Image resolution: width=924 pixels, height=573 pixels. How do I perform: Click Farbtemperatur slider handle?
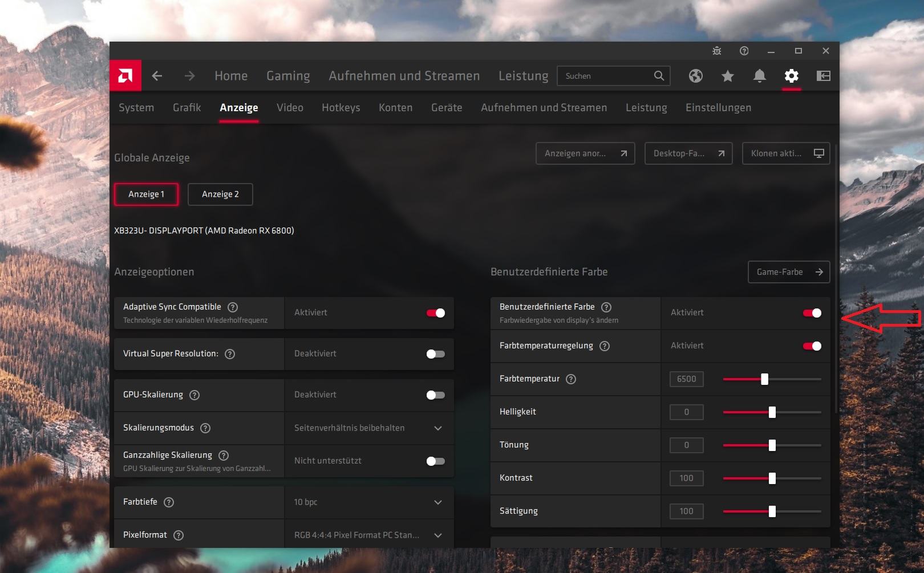tap(764, 379)
